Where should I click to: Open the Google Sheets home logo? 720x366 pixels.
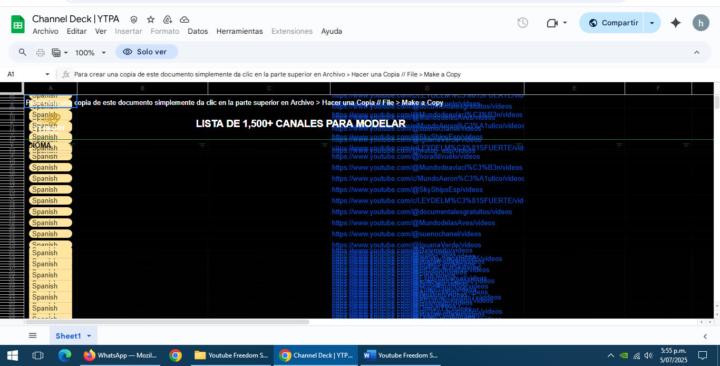pyautogui.click(x=17, y=24)
